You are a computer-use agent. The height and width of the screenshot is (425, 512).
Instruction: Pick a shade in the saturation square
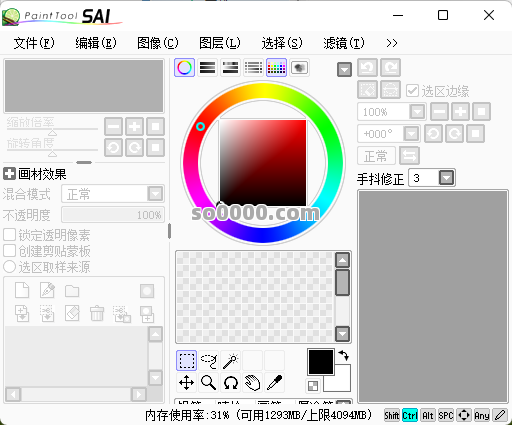click(263, 163)
